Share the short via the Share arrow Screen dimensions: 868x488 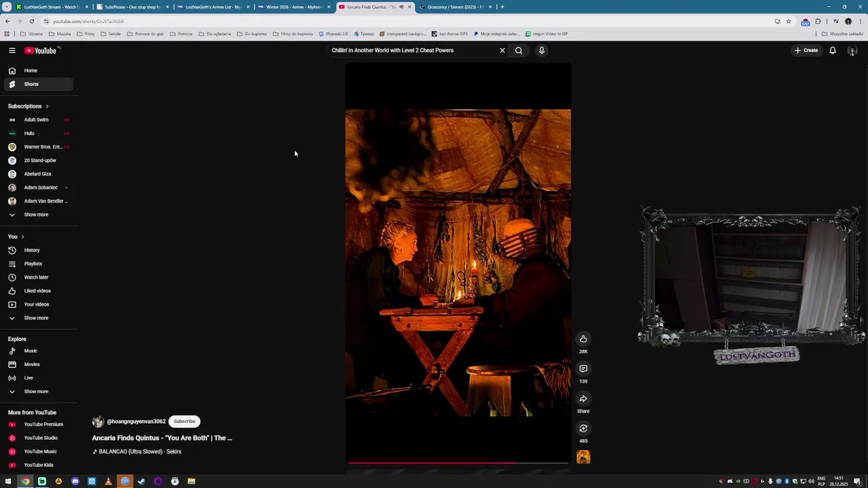(x=583, y=399)
